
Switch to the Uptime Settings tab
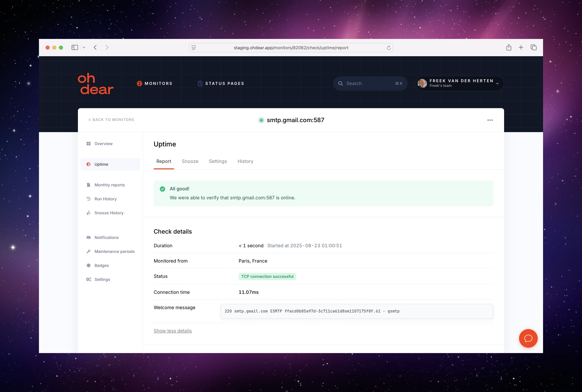(218, 161)
